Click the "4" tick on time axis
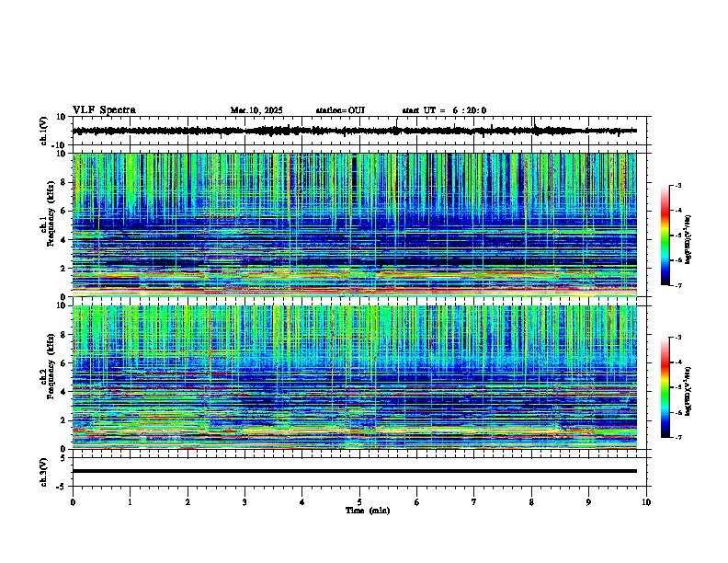The width and height of the screenshot is (728, 563). click(x=302, y=502)
